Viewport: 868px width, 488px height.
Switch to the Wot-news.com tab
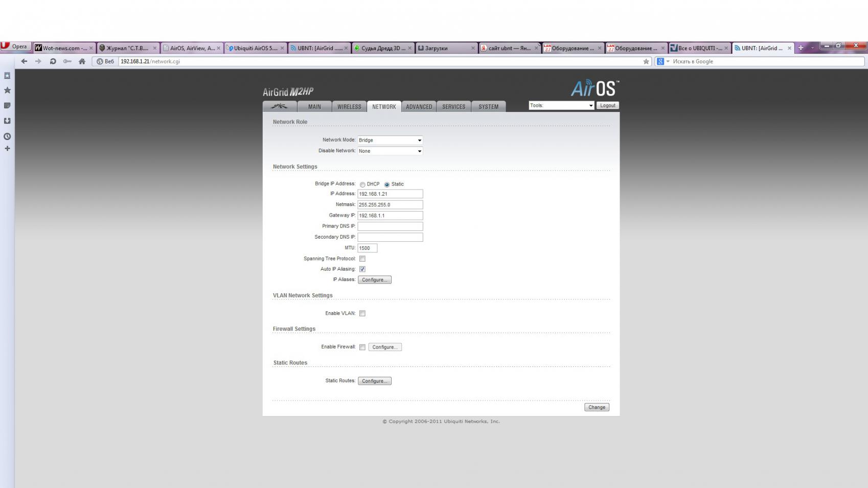tap(64, 48)
